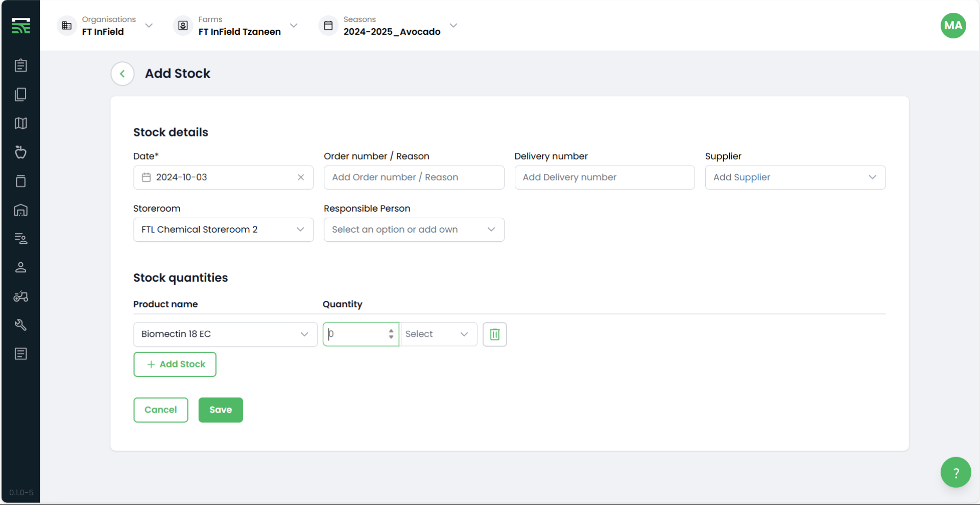Click the app logo in the sidebar

(x=21, y=26)
